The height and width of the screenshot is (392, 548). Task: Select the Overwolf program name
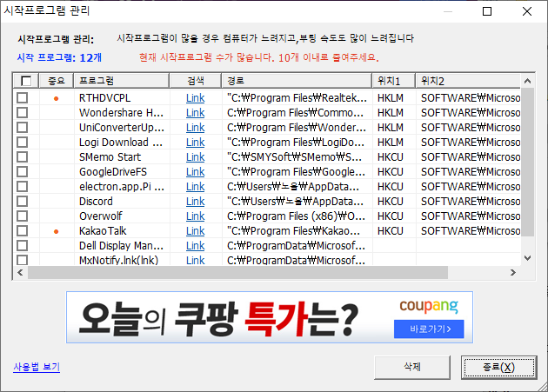tap(101, 216)
